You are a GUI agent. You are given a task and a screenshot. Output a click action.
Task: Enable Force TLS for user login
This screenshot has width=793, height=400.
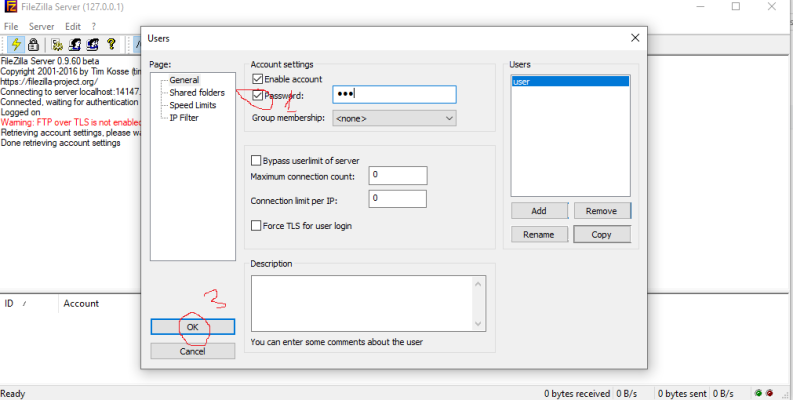point(256,226)
